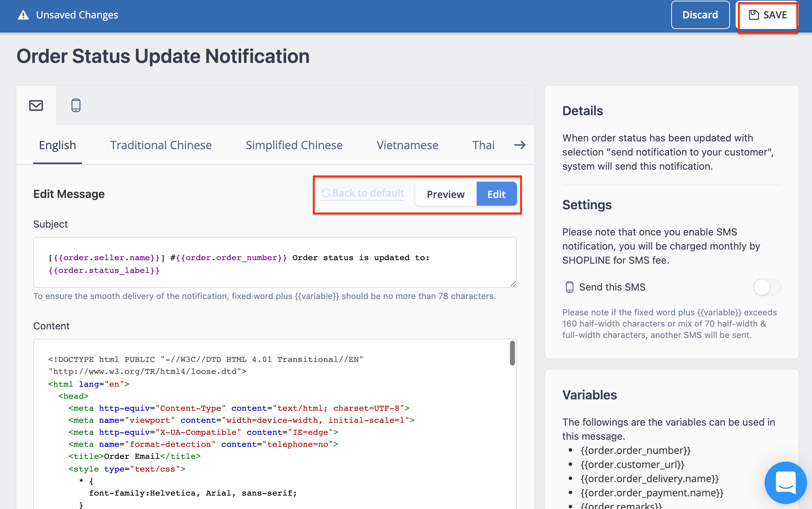Click the Edit Message heading
812x509 pixels.
(69, 194)
